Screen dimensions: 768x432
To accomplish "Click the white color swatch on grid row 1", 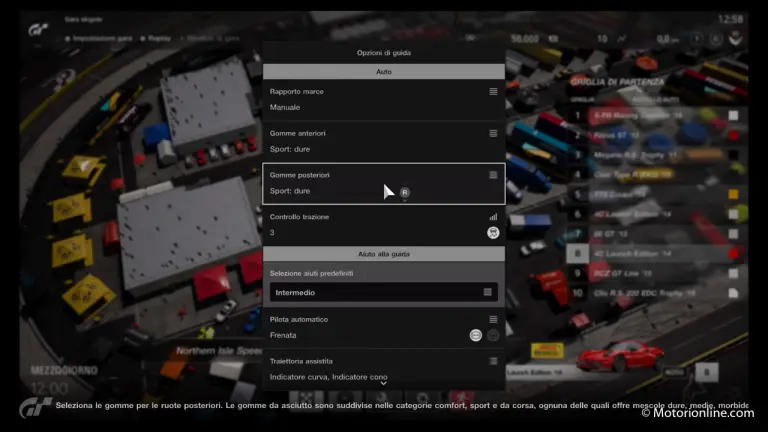I will pyautogui.click(x=733, y=116).
